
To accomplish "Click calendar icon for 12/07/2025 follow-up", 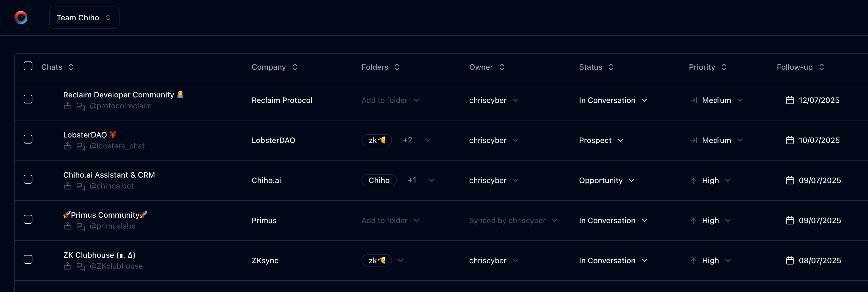I will coord(789,100).
